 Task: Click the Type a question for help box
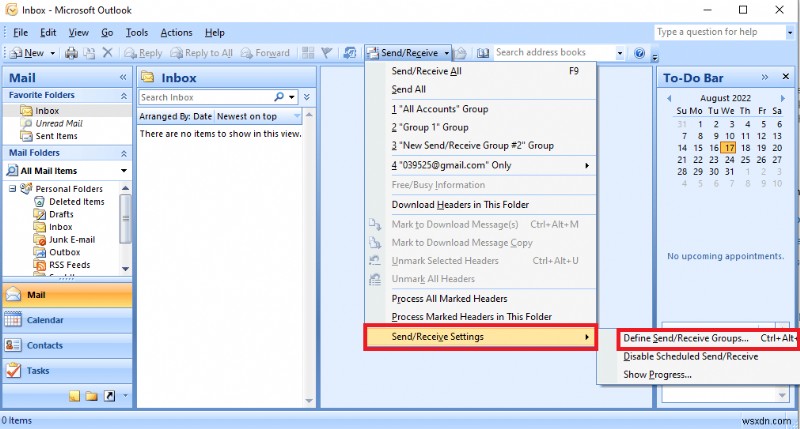pos(719,32)
